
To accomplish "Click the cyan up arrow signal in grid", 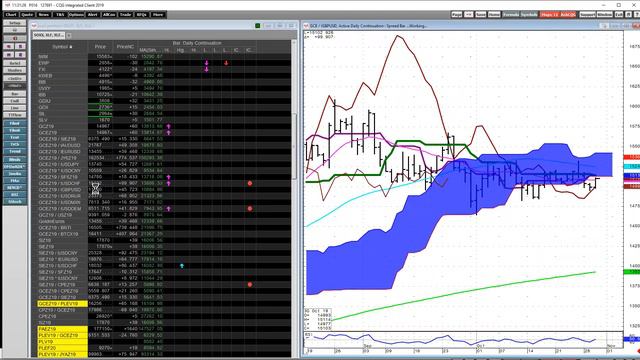I will point(182,266).
